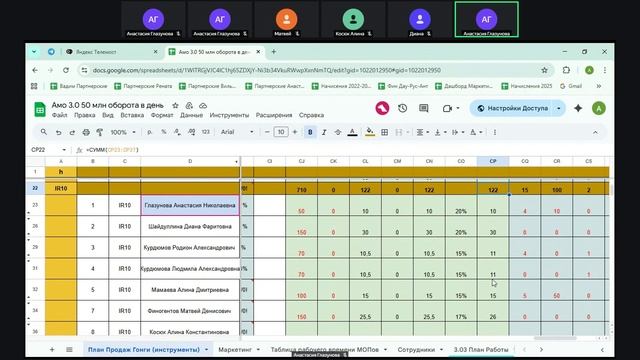Open version history clock icon
This screenshot has width=640, height=360.
point(402,108)
